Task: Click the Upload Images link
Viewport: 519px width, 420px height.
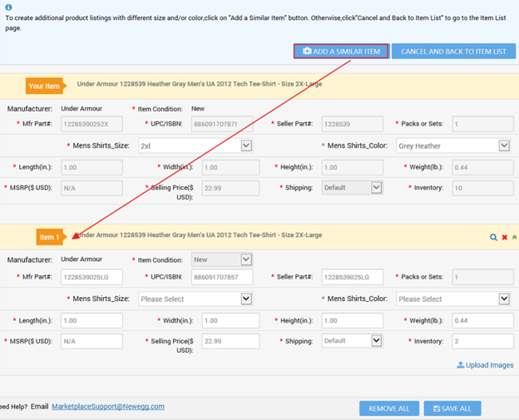Action: click(487, 365)
